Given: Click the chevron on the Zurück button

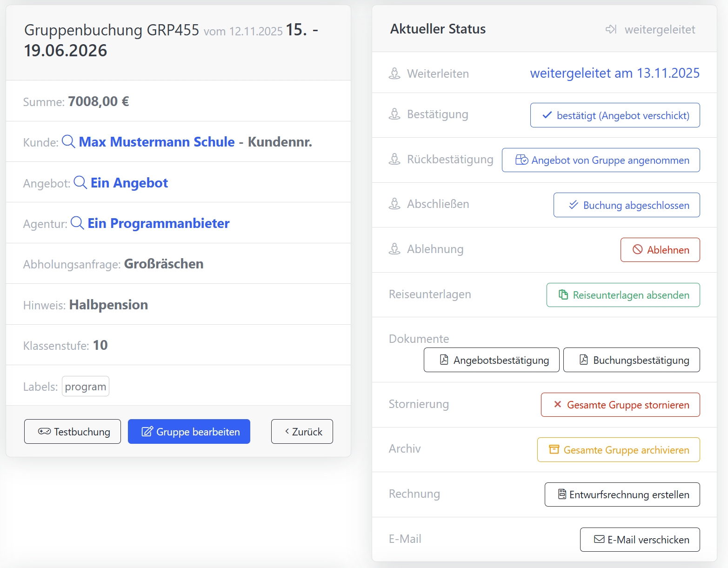Looking at the screenshot, I should 287,431.
